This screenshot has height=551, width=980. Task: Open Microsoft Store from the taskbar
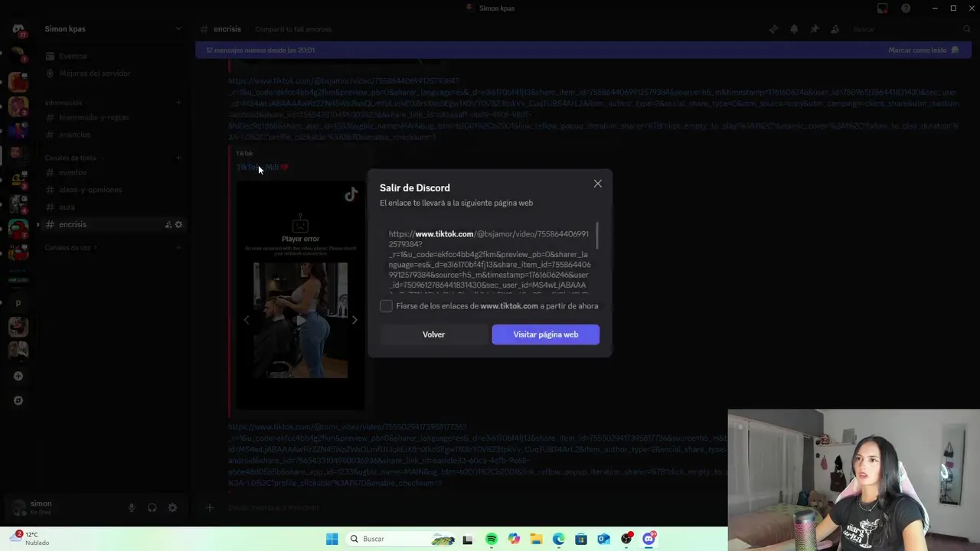581,539
